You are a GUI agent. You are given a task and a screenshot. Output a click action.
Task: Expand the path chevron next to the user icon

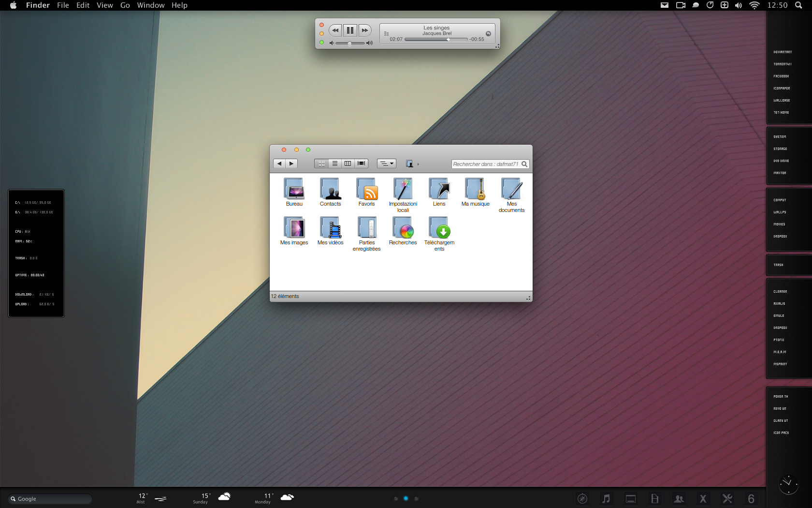coord(418,164)
